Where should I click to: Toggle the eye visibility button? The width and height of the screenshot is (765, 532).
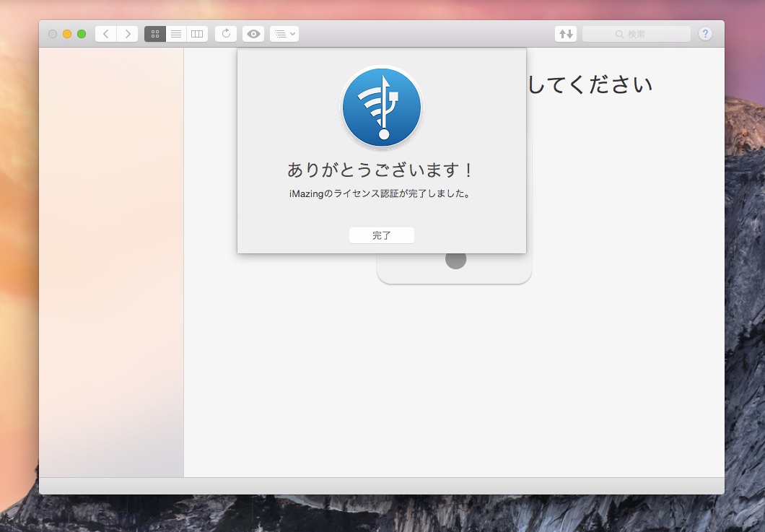(253, 34)
